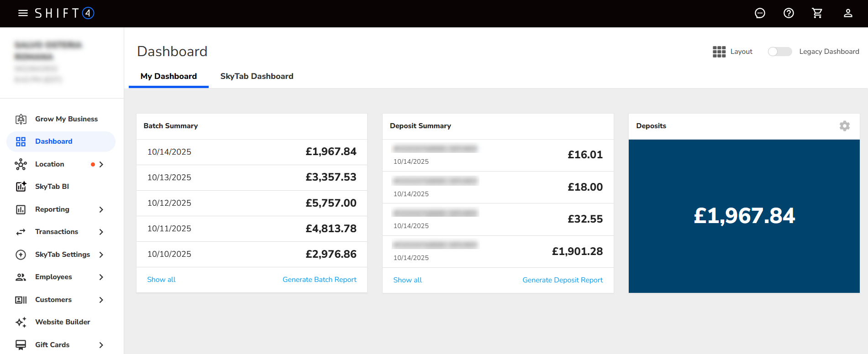Screen dimensions: 868x354
Task: Expand the Employees submenu chevron
Action: pyautogui.click(x=101, y=277)
